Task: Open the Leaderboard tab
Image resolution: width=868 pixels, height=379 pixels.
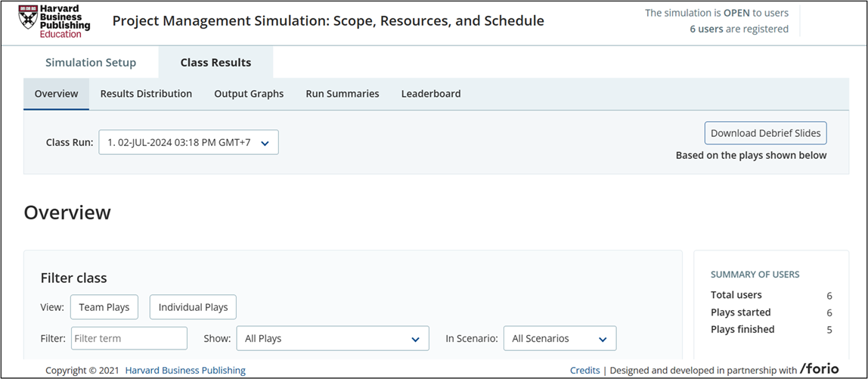Action: (430, 94)
